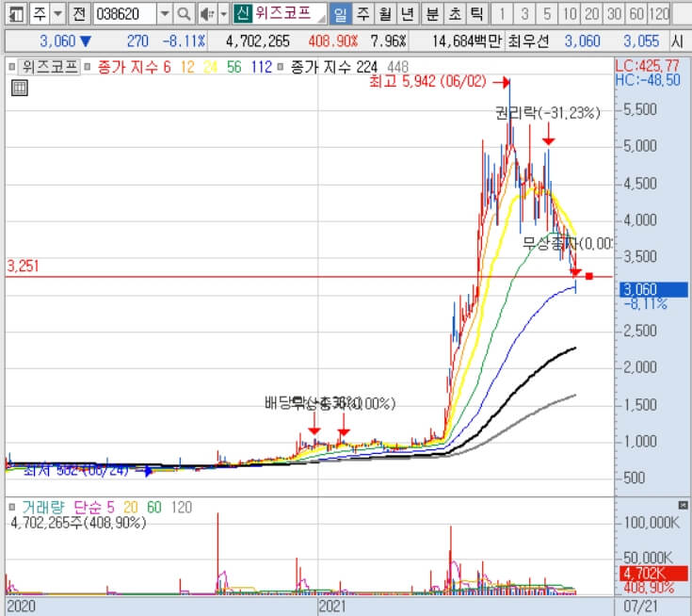Viewport: 692px width, 616px height.
Task: Toggle the square marker before 종가 지수 224
Action: point(280,67)
